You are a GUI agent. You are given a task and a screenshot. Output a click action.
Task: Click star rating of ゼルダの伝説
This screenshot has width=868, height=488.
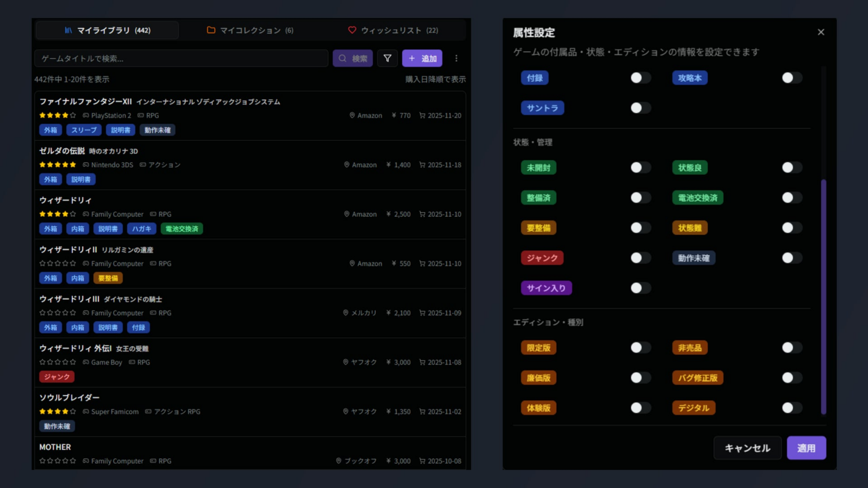[x=58, y=165]
